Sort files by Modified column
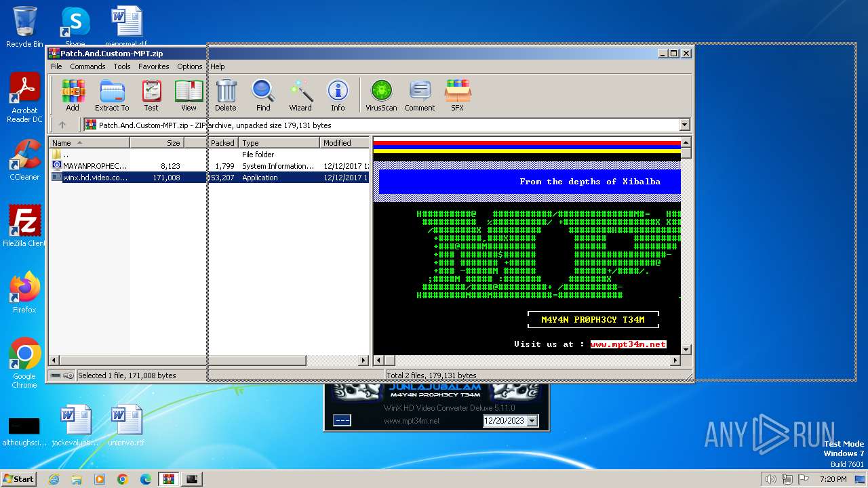Screen dimensions: 868x488 tap(344, 143)
